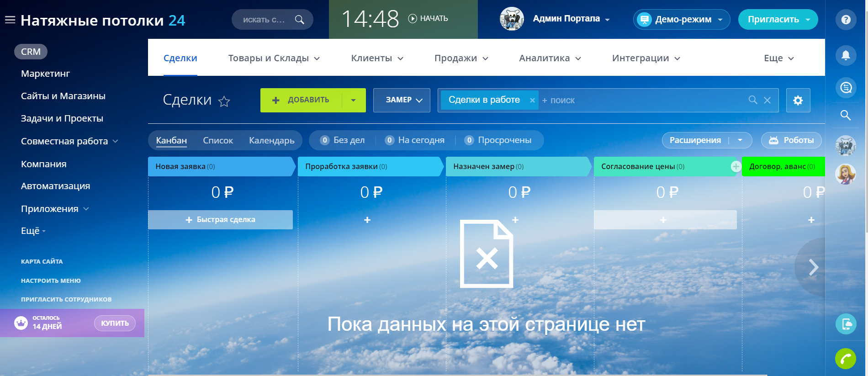868x376 pixels.
Task: Remove the Сделки в работе filter chip
Action: (532, 101)
